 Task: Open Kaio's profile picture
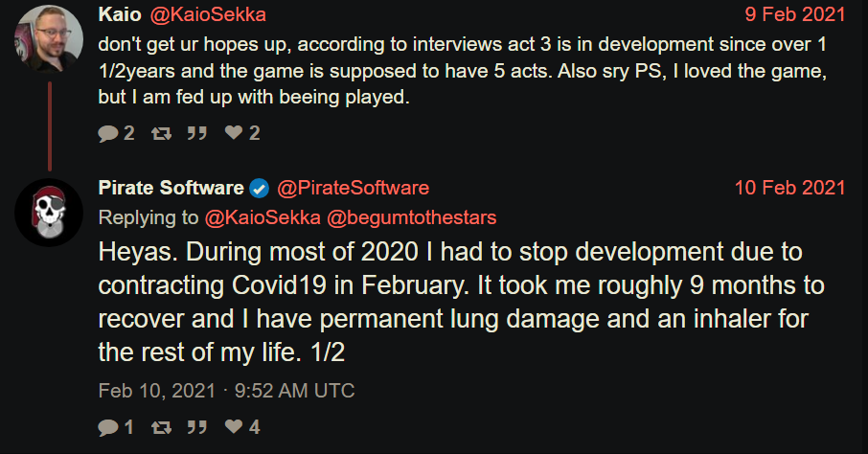point(48,36)
